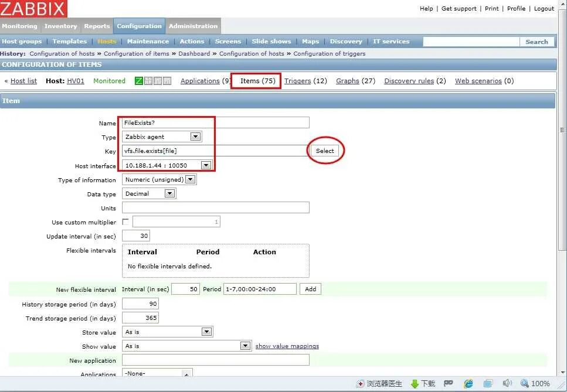Open the Profile link
This screenshot has width=567, height=392.
point(516,8)
